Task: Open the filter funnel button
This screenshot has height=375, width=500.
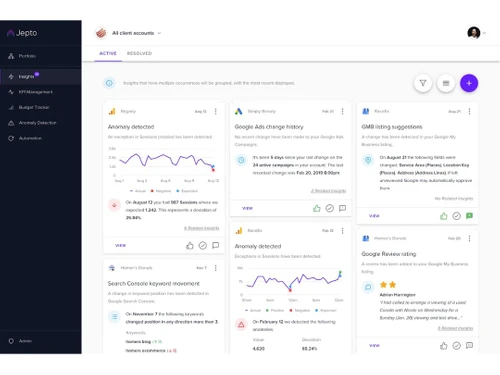Action: [x=423, y=83]
